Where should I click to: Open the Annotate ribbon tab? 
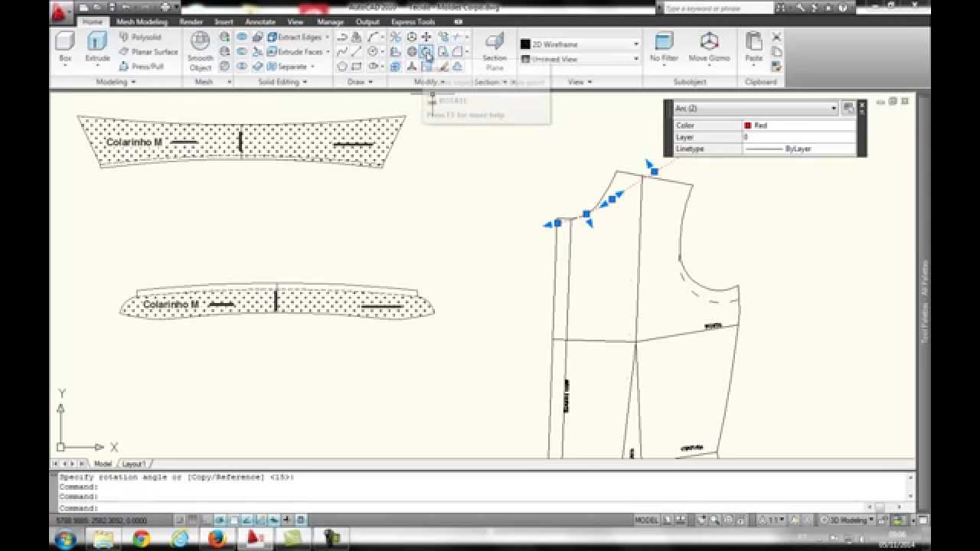pyautogui.click(x=260, y=22)
